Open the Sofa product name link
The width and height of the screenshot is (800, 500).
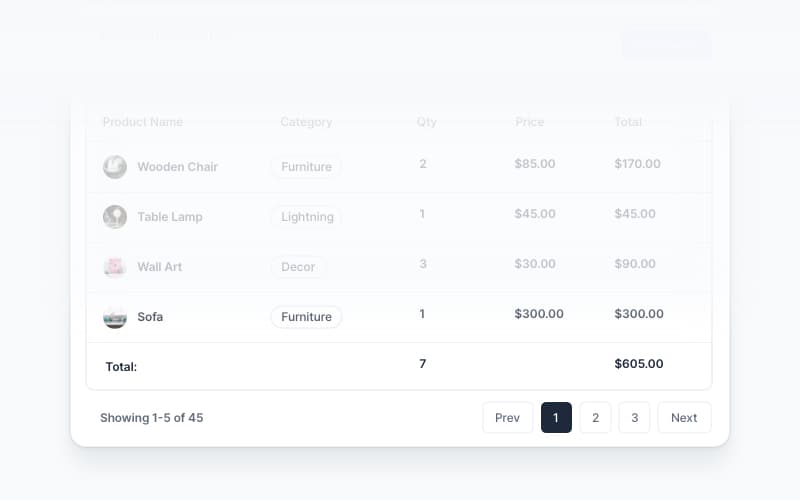(150, 317)
